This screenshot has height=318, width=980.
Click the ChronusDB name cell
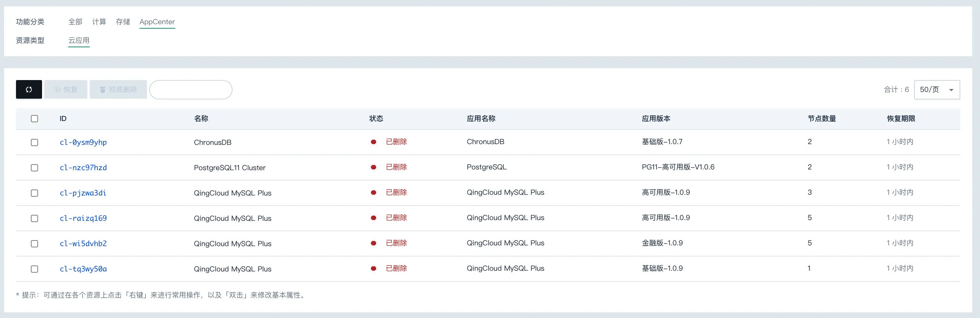[213, 143]
